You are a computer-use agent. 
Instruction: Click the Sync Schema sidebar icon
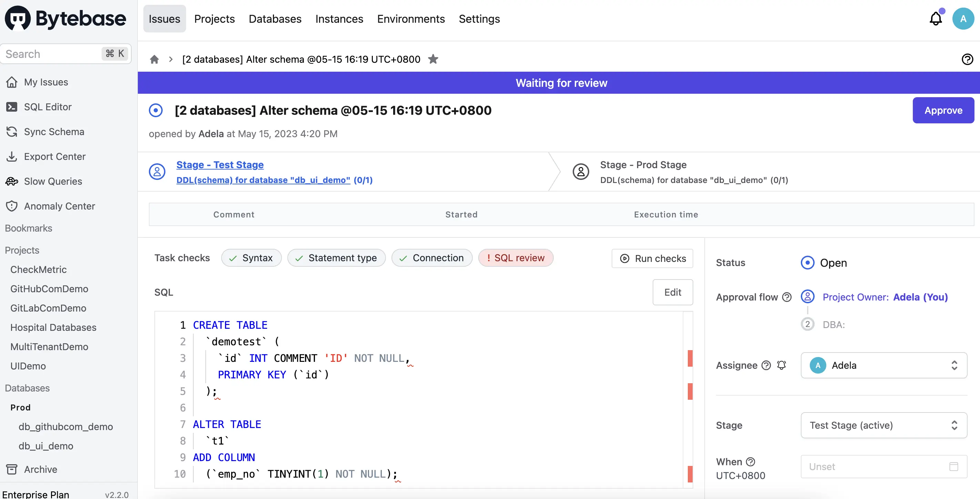coord(12,132)
